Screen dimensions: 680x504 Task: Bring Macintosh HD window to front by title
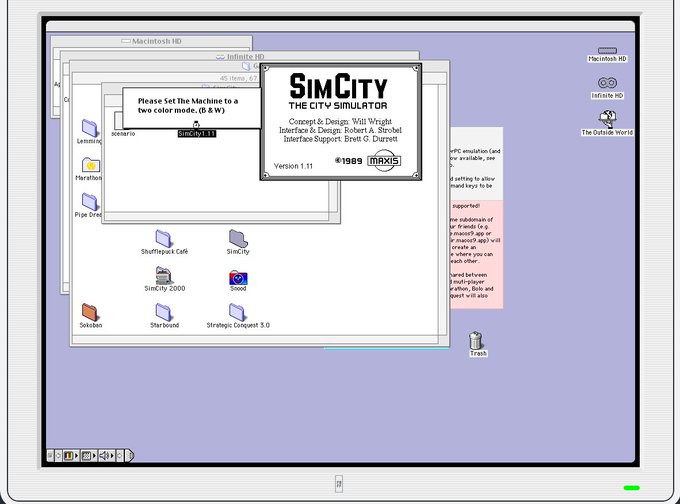click(157, 41)
